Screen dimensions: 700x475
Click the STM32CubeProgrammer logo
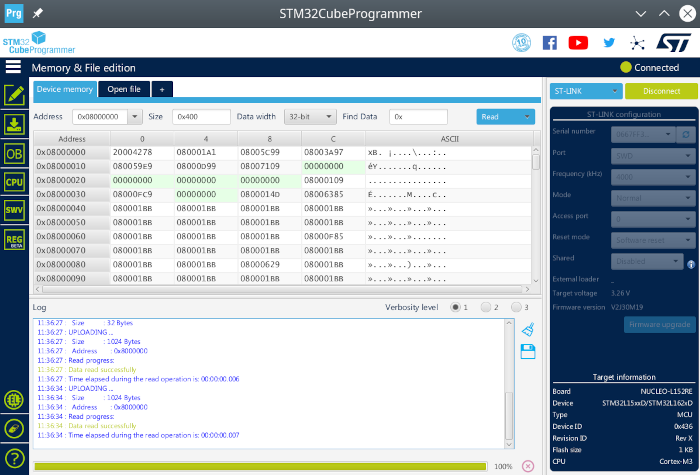point(39,43)
